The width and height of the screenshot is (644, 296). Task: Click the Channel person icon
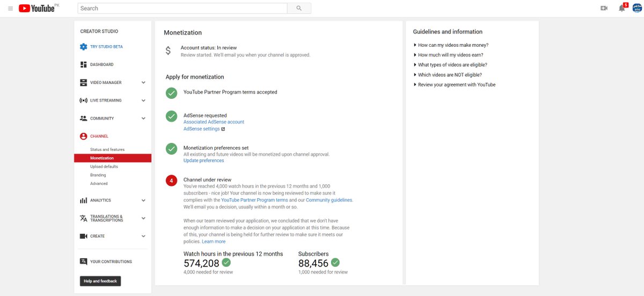(x=83, y=136)
